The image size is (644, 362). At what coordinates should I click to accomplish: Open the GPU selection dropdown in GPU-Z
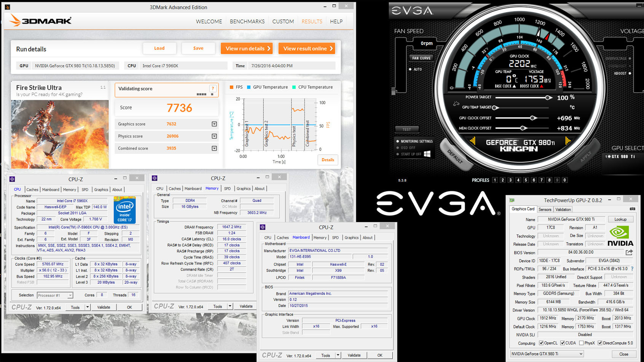coord(547,354)
